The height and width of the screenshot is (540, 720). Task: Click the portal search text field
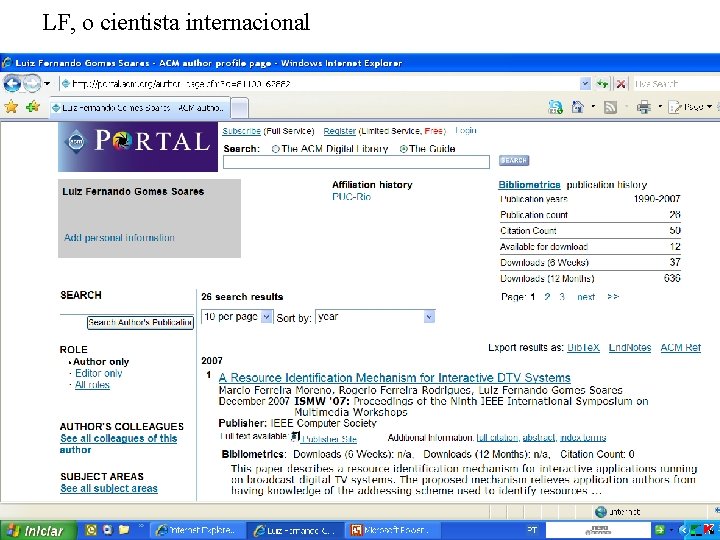click(x=356, y=162)
